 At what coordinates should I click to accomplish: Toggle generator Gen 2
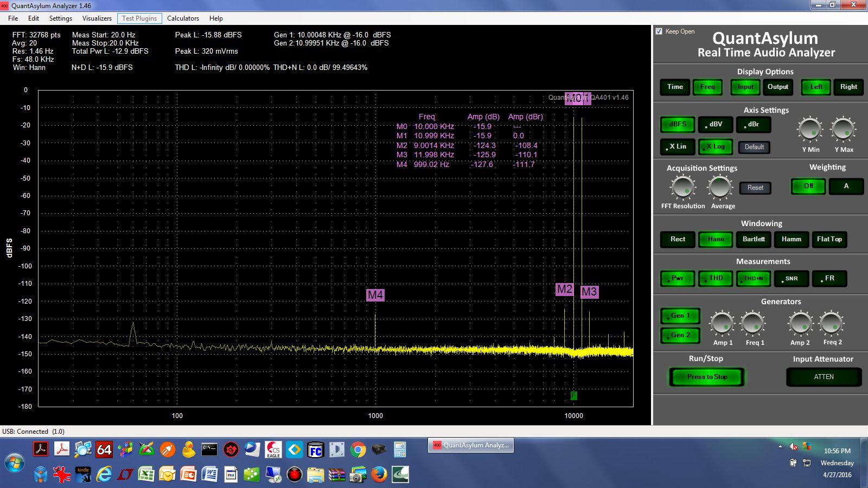click(680, 335)
